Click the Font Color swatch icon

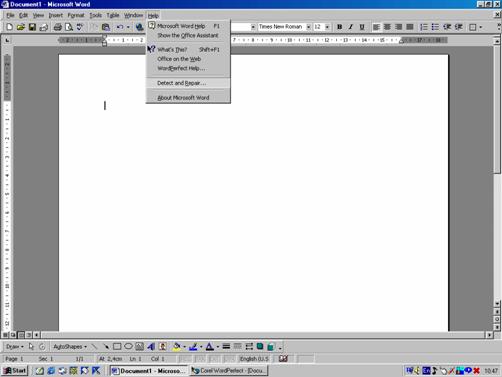click(210, 347)
